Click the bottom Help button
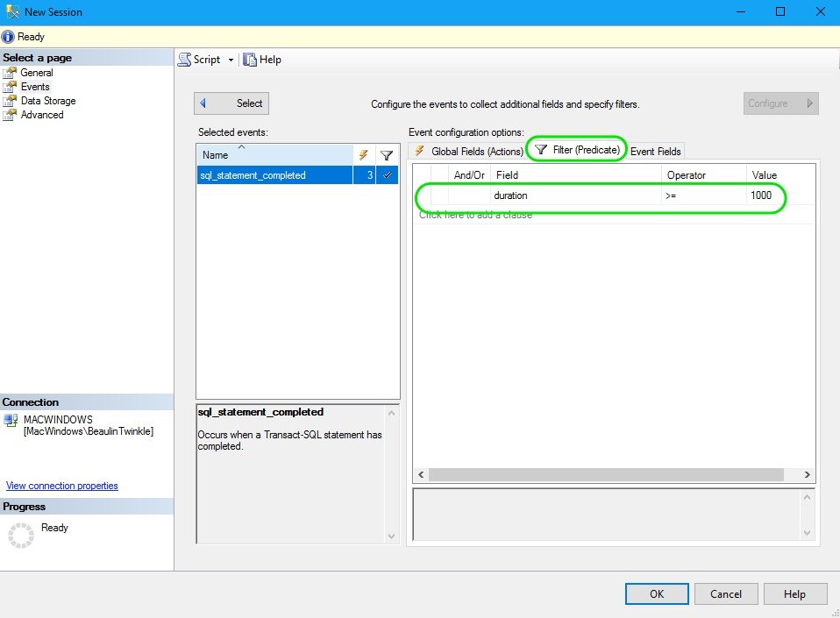 pyautogui.click(x=795, y=594)
